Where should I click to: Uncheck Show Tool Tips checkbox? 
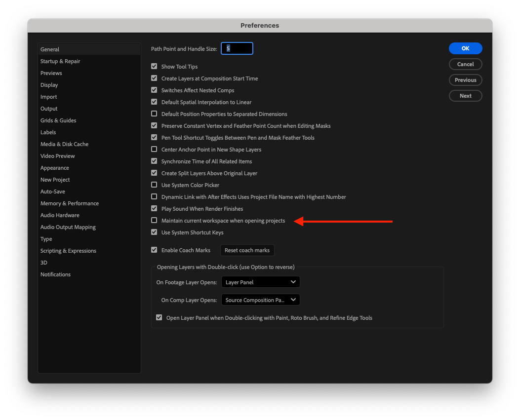tap(154, 67)
